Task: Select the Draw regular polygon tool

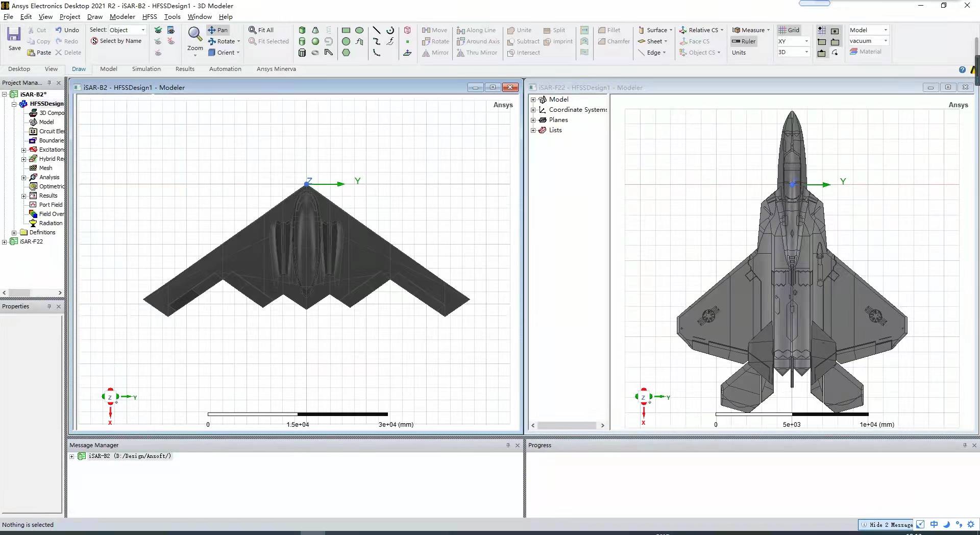Action: (x=346, y=53)
